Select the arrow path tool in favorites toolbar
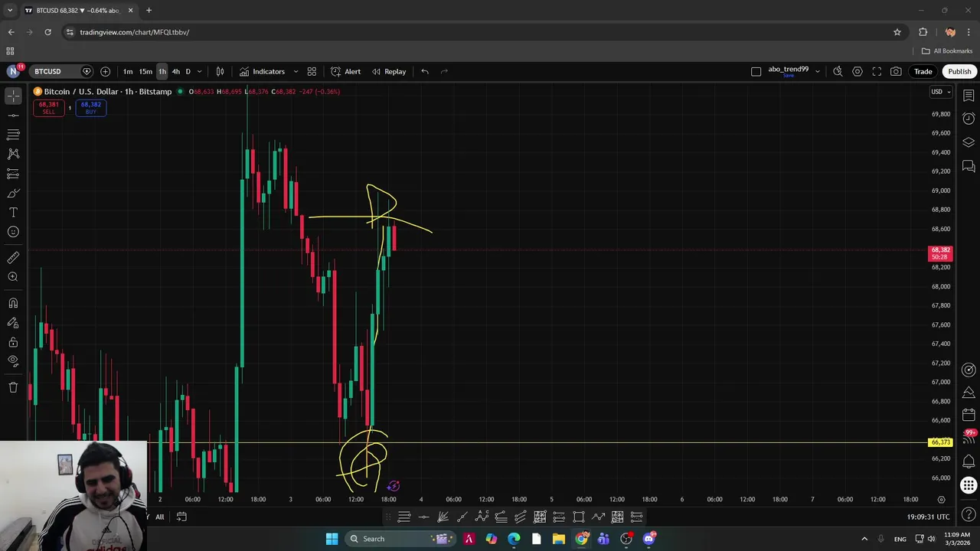Viewport: 980px width, 551px height. [x=598, y=517]
